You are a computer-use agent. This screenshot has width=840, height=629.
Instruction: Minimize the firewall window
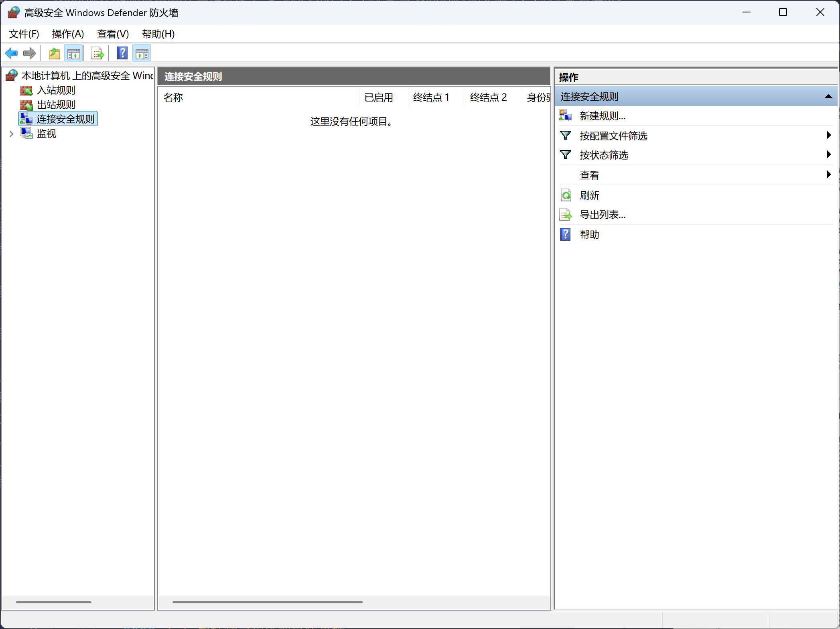pos(746,12)
